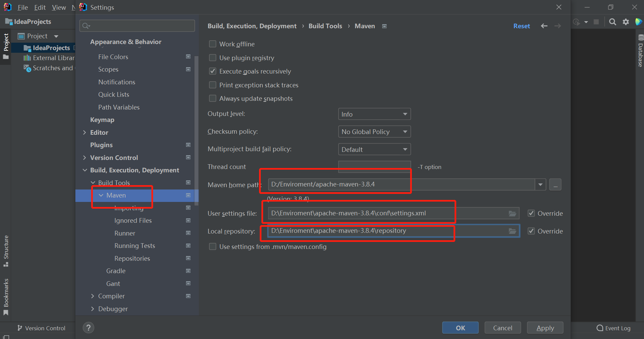Enable Print exception stack traces

click(213, 85)
